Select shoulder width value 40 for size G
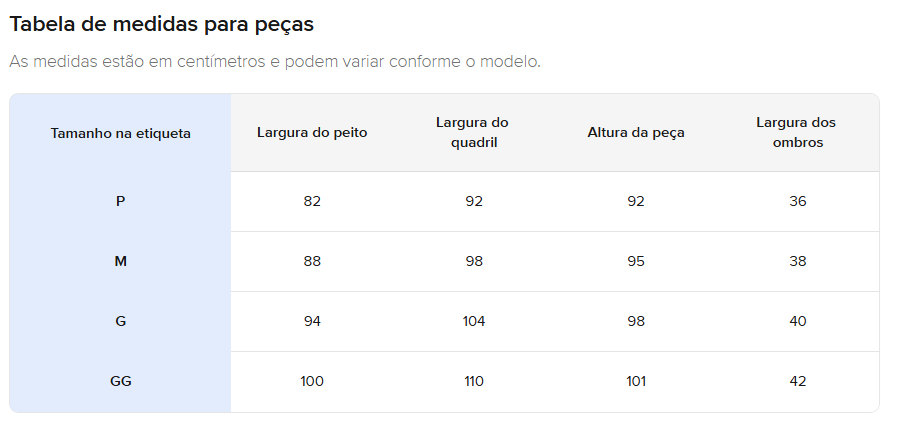919x426 pixels. 797,321
